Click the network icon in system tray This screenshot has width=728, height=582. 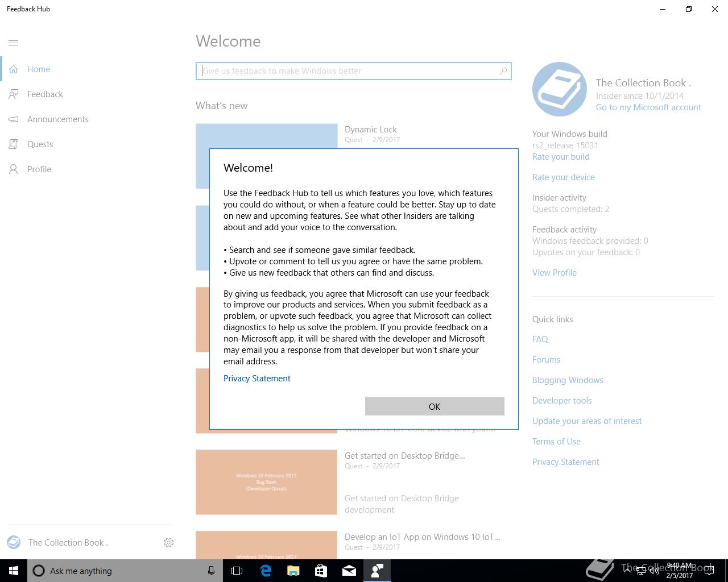point(641,571)
